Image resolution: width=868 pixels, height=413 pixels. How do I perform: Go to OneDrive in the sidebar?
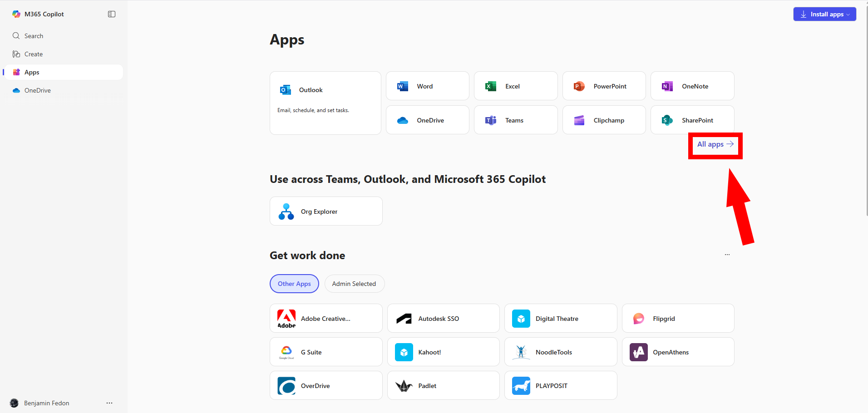point(64,90)
